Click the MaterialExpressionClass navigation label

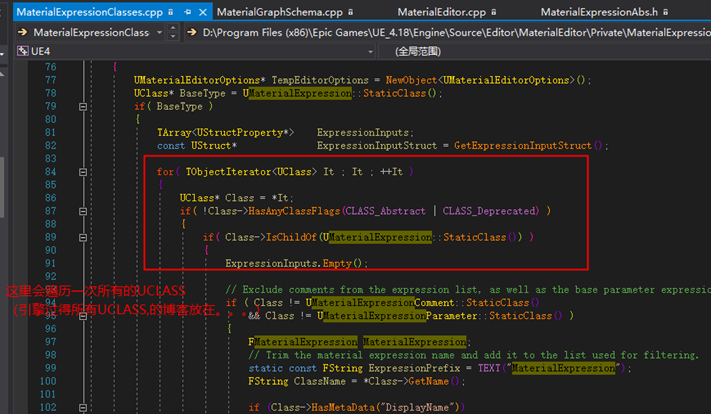point(91,33)
